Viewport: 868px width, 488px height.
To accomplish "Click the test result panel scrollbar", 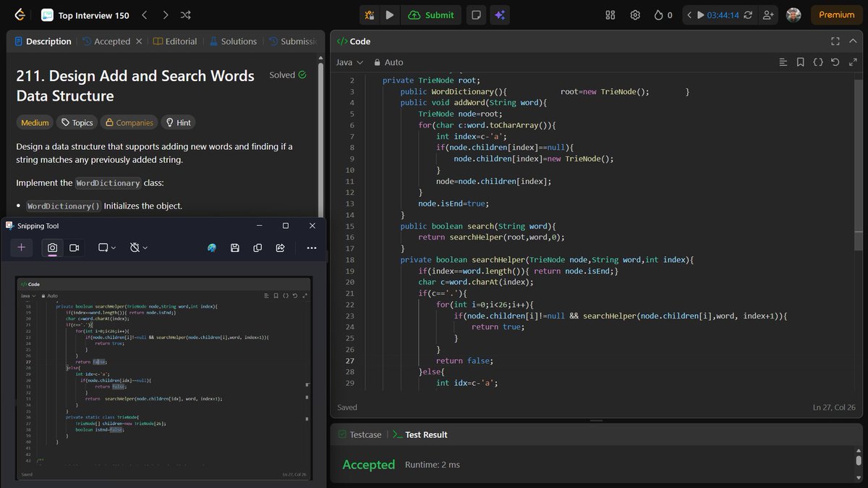I will 859,460.
